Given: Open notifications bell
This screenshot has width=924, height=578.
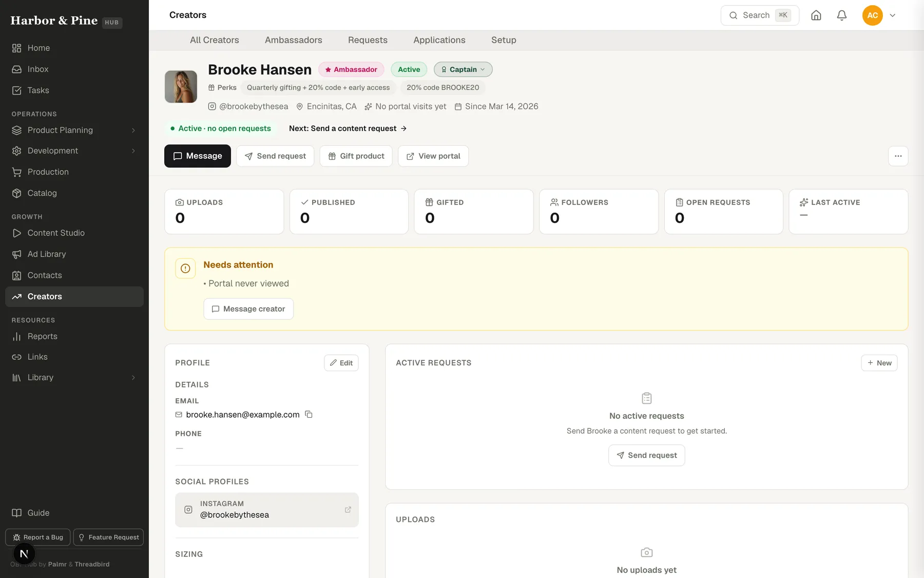Looking at the screenshot, I should point(842,15).
